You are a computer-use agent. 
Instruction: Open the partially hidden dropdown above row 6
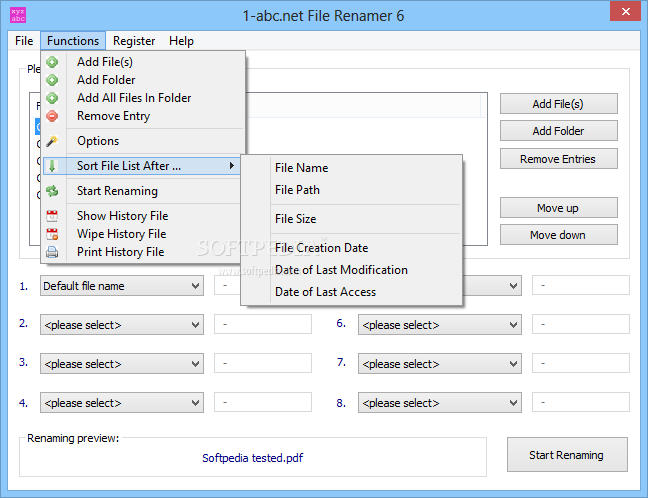tap(492, 286)
